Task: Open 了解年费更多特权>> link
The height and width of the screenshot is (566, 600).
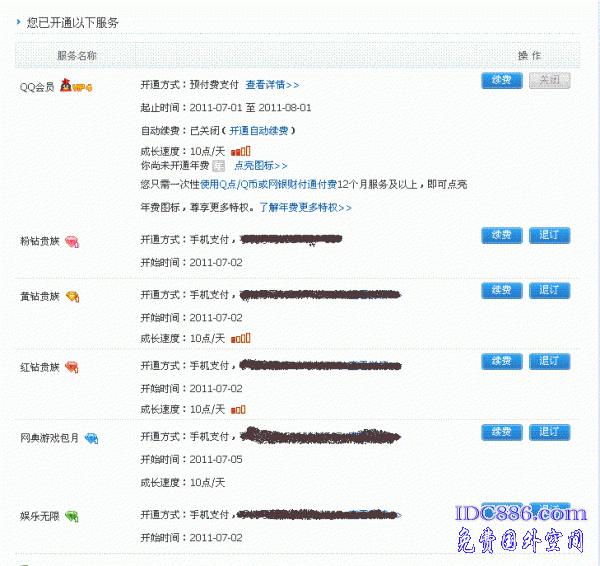Action: coord(305,207)
